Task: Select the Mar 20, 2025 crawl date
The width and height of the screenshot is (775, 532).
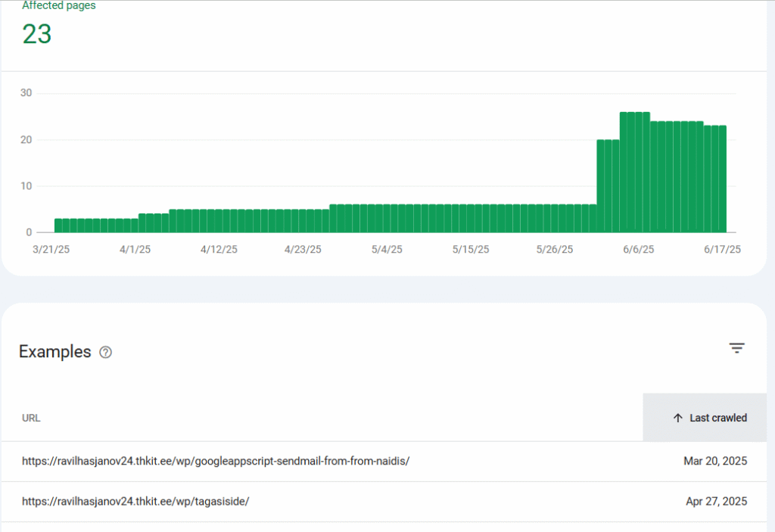Action: pos(715,461)
